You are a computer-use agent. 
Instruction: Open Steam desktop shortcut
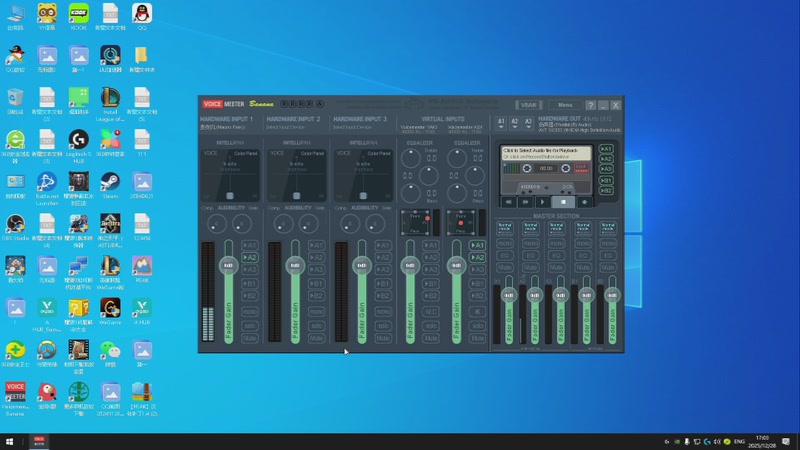coord(110,185)
